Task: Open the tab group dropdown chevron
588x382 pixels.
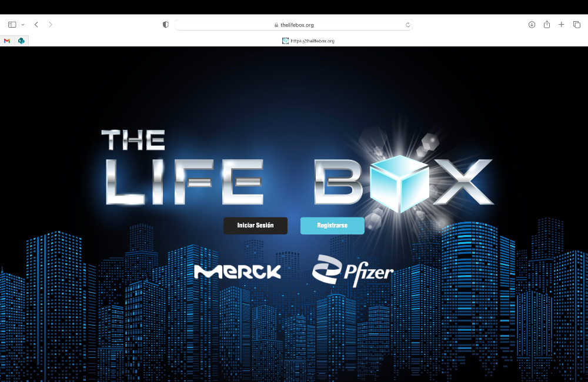Action: (23, 25)
